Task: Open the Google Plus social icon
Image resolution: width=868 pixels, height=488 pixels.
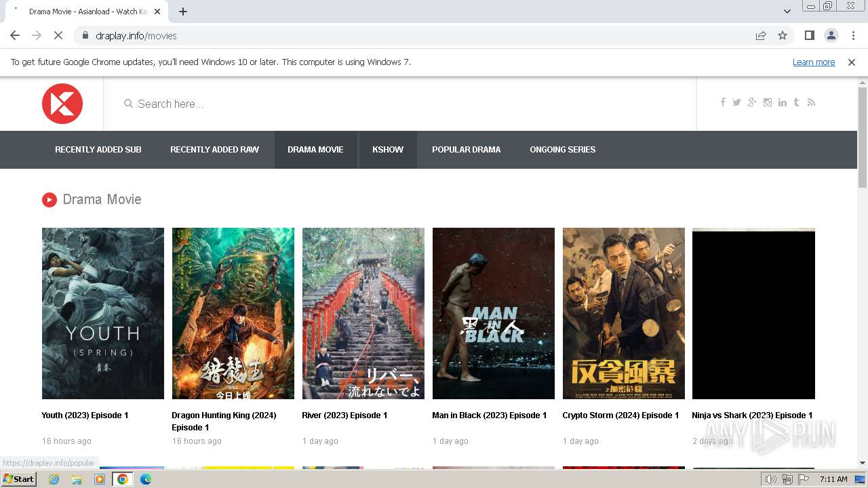Action: tap(752, 102)
